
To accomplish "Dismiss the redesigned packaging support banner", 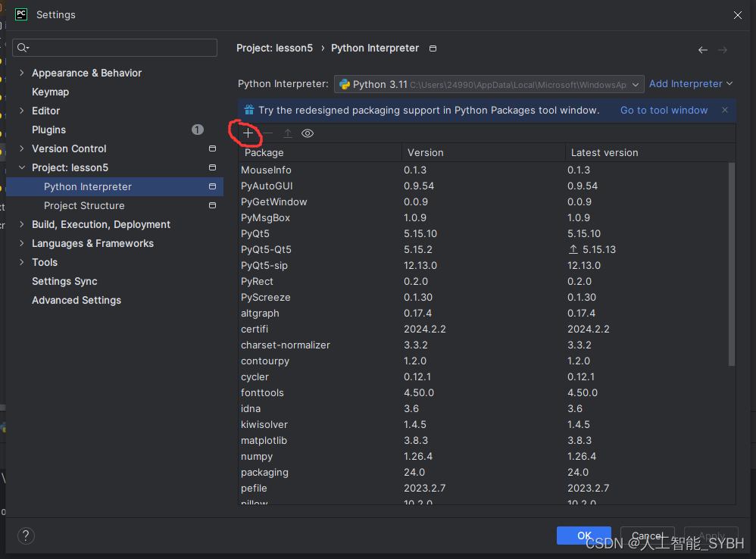I will (725, 110).
